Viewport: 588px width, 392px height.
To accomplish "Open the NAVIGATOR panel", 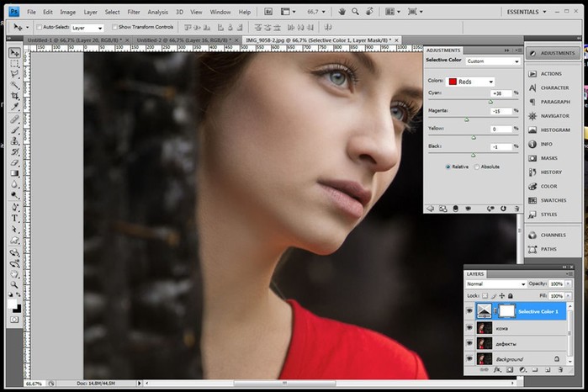I will pos(554,116).
